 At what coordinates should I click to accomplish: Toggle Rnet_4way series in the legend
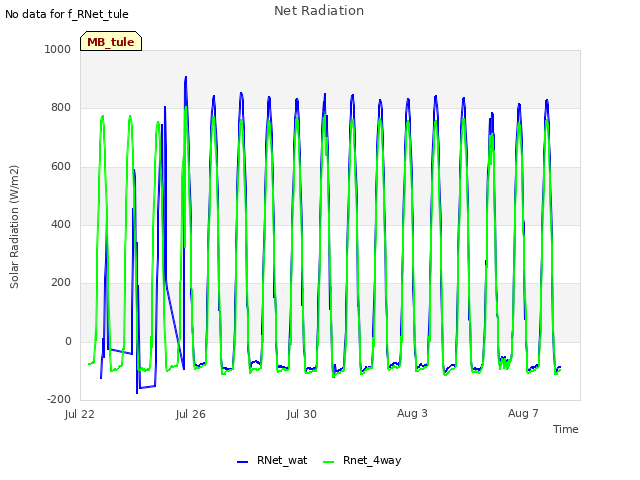point(362,461)
